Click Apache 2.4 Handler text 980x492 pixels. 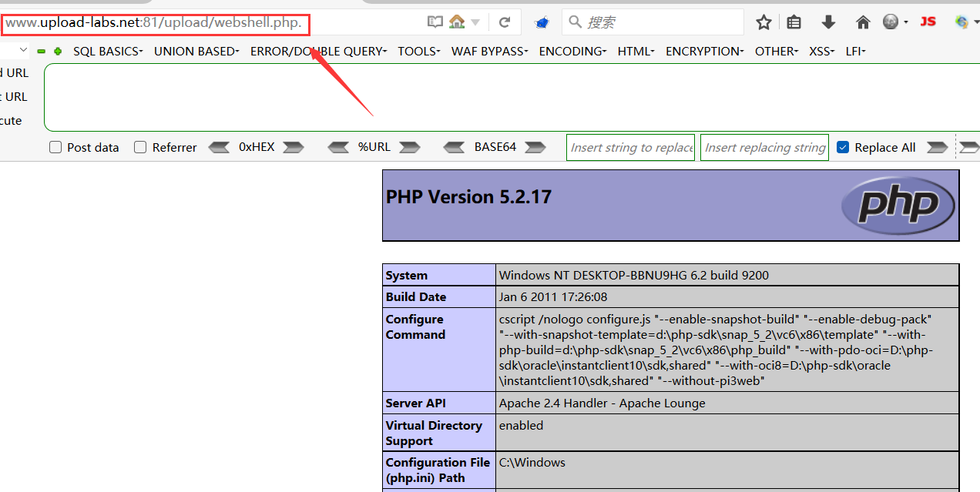click(x=602, y=403)
